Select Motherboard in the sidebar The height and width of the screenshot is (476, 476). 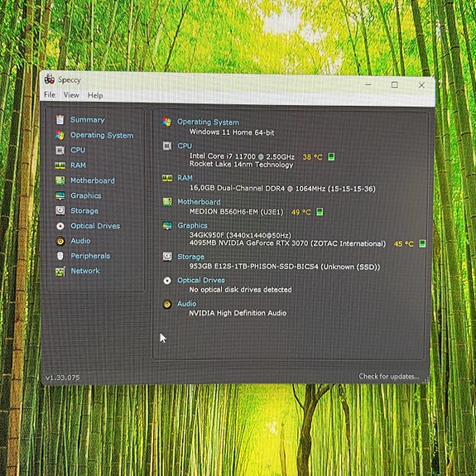tap(93, 180)
